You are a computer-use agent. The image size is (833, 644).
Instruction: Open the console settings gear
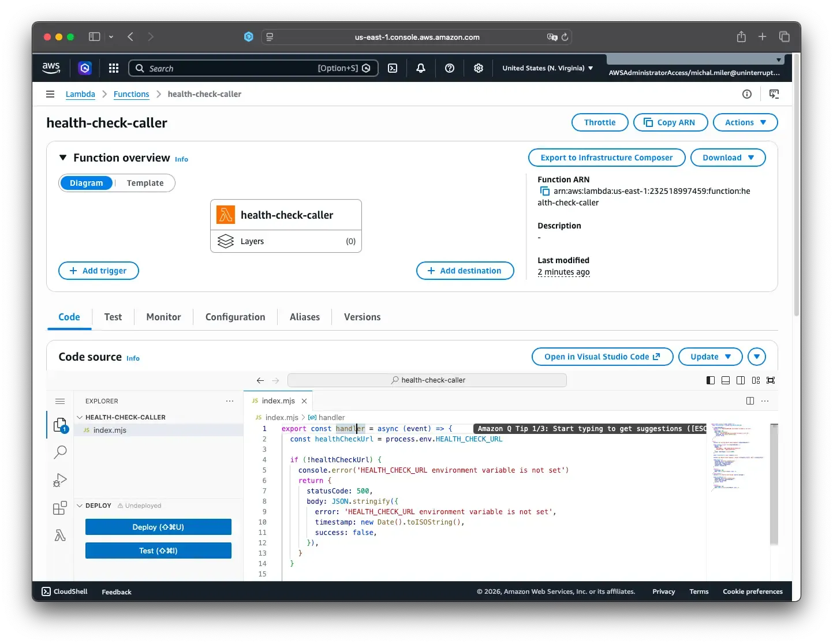click(479, 68)
